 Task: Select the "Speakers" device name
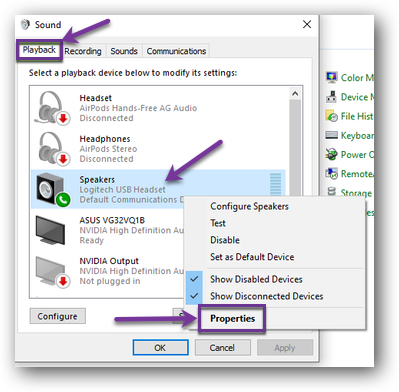coord(97,180)
